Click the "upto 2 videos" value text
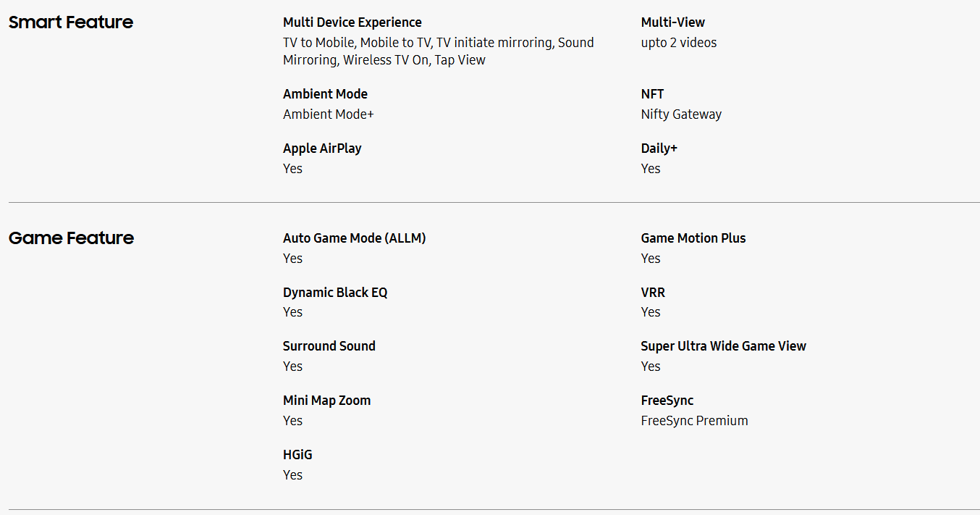This screenshot has height=515, width=980. tap(678, 43)
